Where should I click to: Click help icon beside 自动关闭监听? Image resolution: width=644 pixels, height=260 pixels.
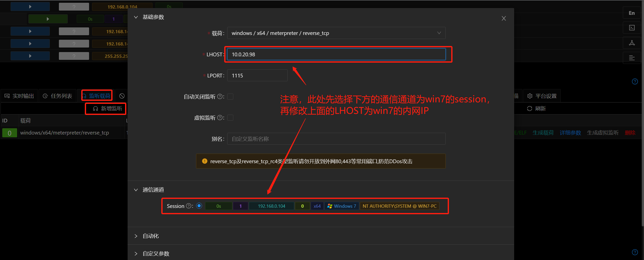pos(220,97)
